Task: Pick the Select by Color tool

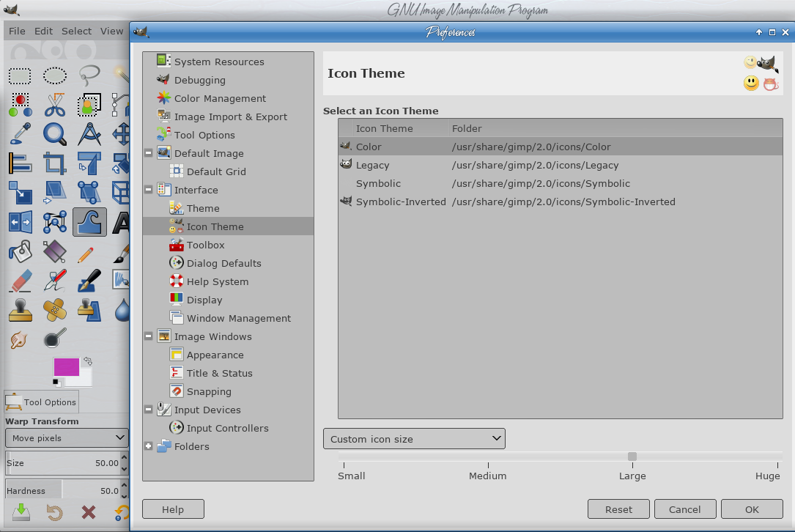Action: click(x=21, y=105)
